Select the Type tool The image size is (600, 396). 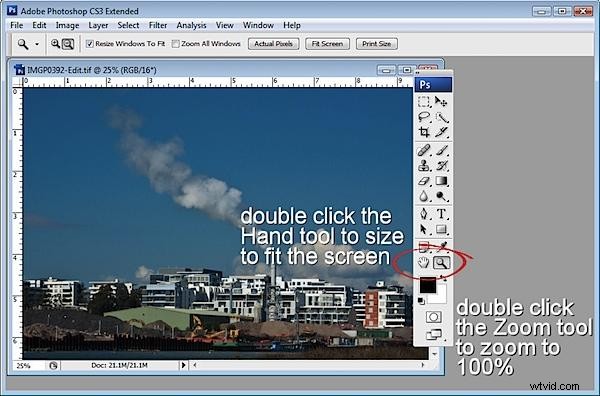[x=441, y=214]
